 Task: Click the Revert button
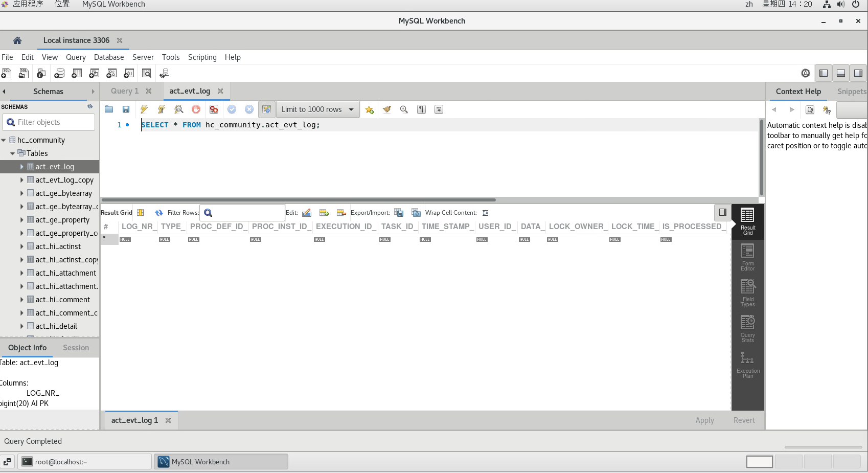click(x=744, y=420)
